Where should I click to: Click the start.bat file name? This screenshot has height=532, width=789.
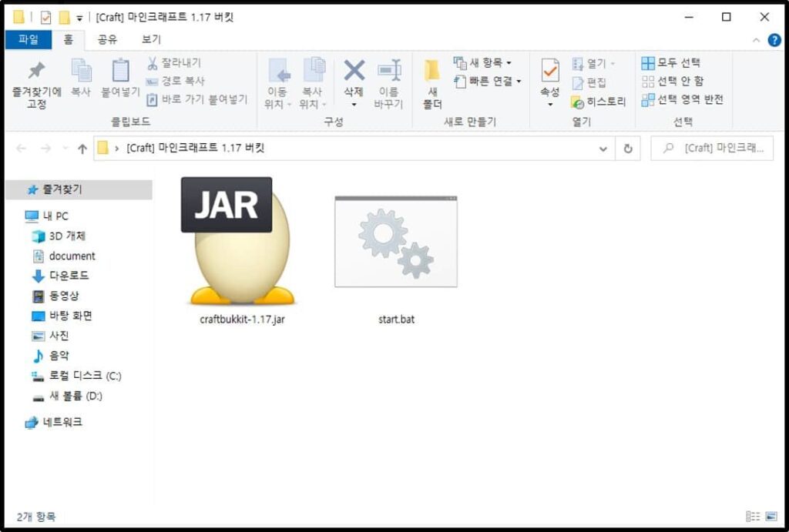[x=397, y=320]
